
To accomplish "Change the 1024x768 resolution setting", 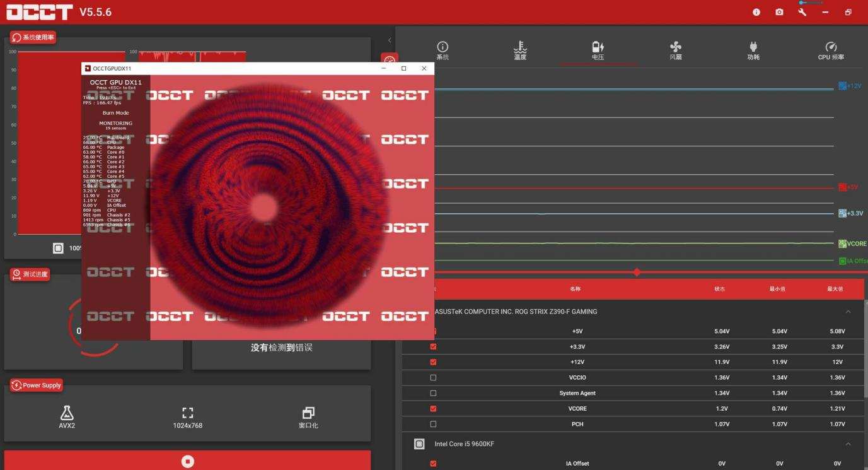I will pyautogui.click(x=188, y=417).
